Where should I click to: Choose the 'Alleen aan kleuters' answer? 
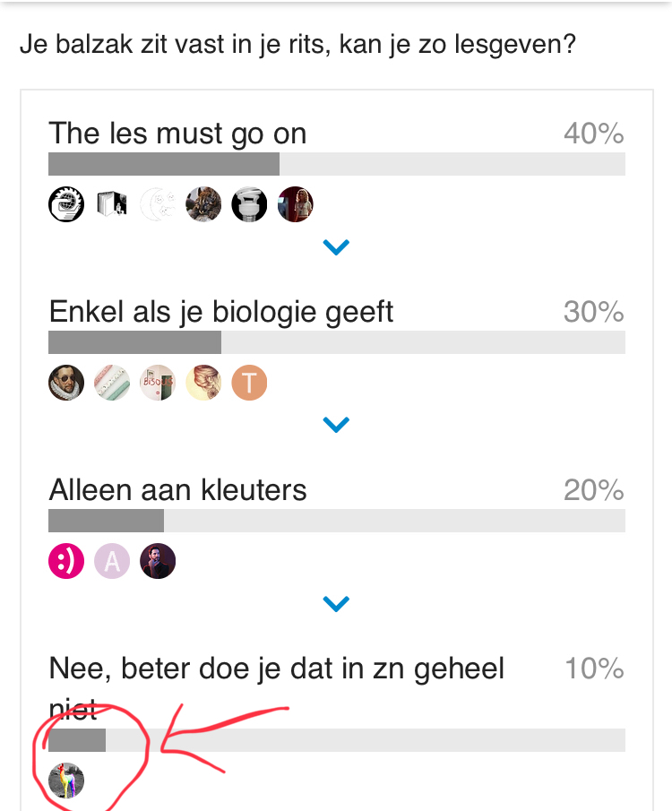coord(177,490)
